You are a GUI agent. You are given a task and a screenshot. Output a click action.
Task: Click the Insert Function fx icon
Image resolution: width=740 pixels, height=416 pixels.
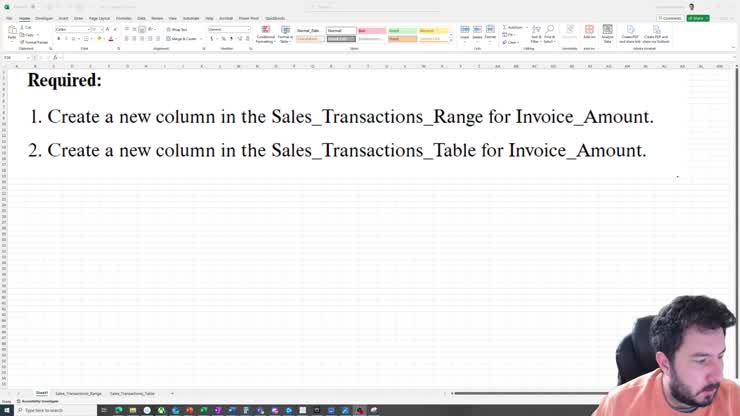(x=55, y=58)
